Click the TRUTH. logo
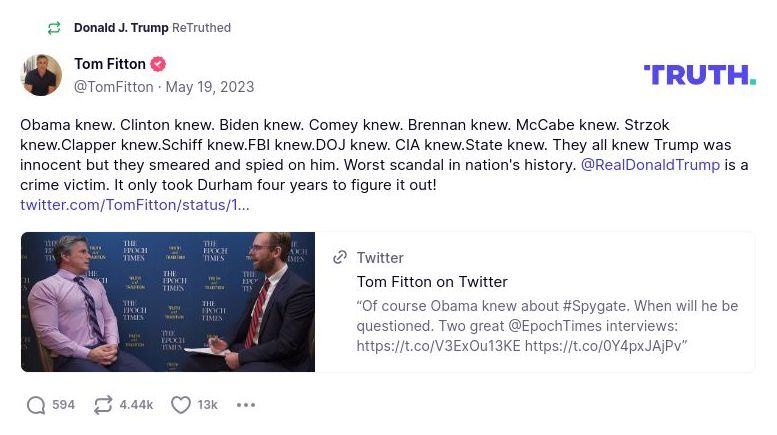The width and height of the screenshot is (777, 435). click(699, 75)
